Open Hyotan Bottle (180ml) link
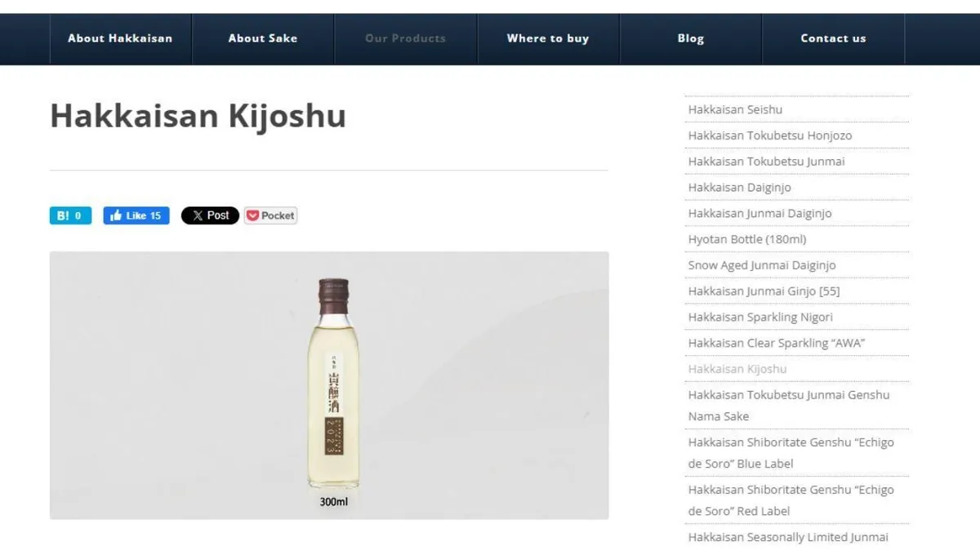Viewport: 980px width, 551px height. click(x=747, y=239)
